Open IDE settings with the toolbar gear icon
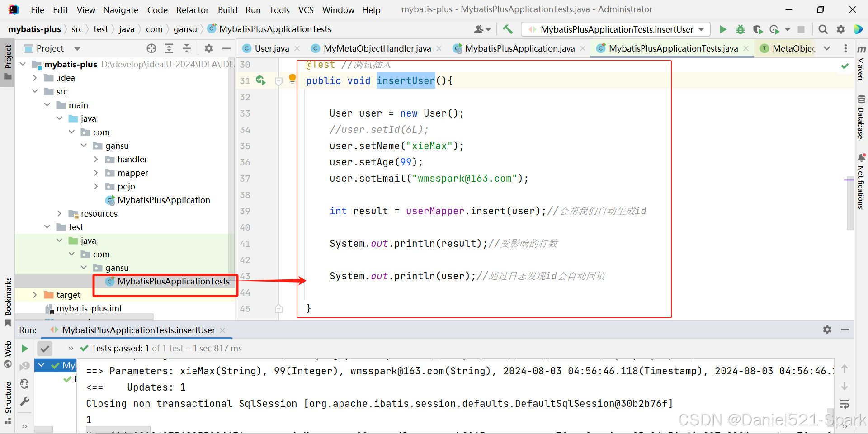Image resolution: width=868 pixels, height=434 pixels. point(841,29)
